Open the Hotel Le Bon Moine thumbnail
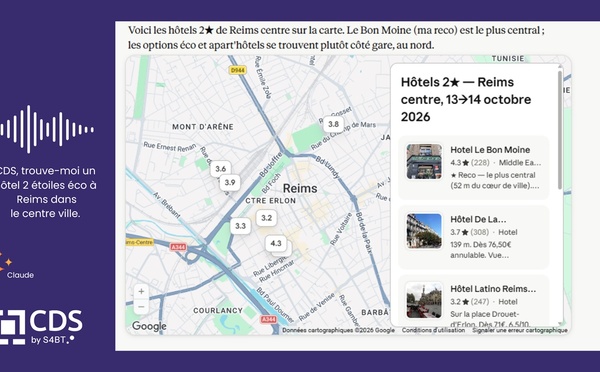This screenshot has width=600, height=372. (424, 162)
